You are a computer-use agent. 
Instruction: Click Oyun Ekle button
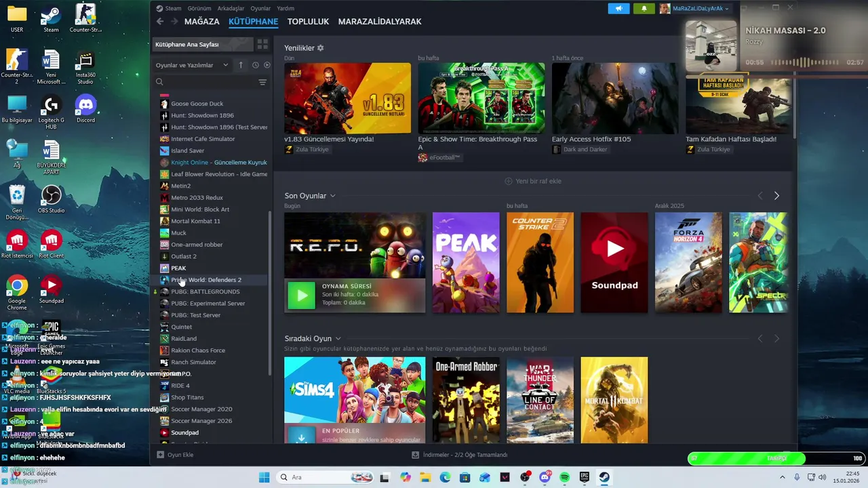coord(176,455)
